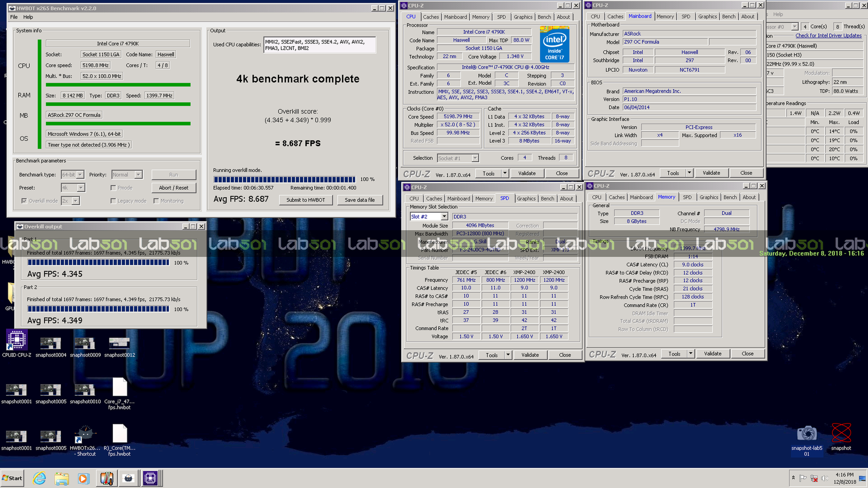Click the disabled Run button

click(x=174, y=174)
